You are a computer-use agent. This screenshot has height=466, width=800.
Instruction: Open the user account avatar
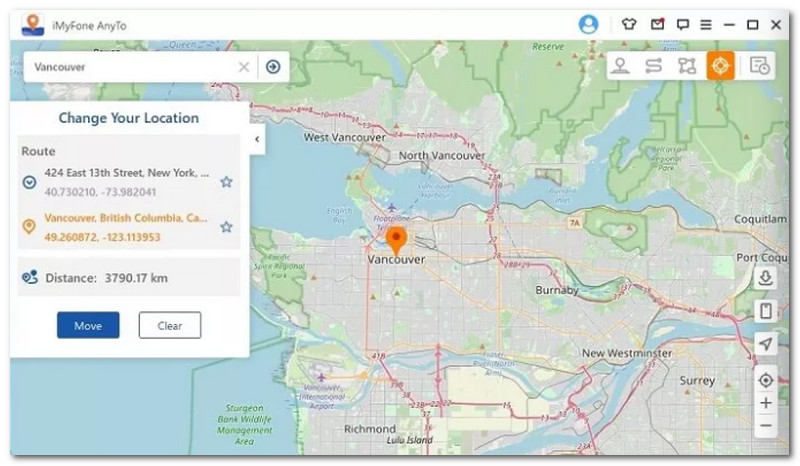[588, 24]
